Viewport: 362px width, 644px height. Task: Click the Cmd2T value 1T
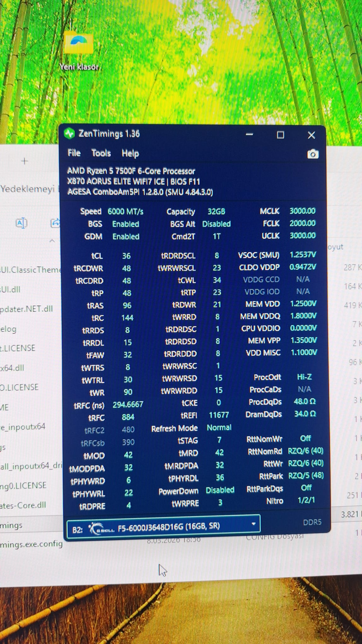pyautogui.click(x=217, y=236)
